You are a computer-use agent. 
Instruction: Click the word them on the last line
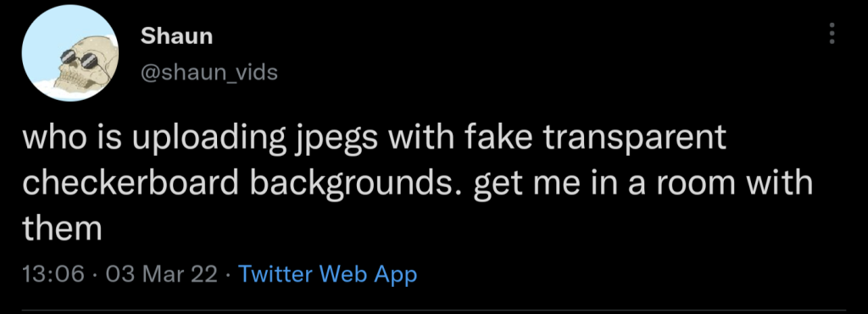(62, 228)
